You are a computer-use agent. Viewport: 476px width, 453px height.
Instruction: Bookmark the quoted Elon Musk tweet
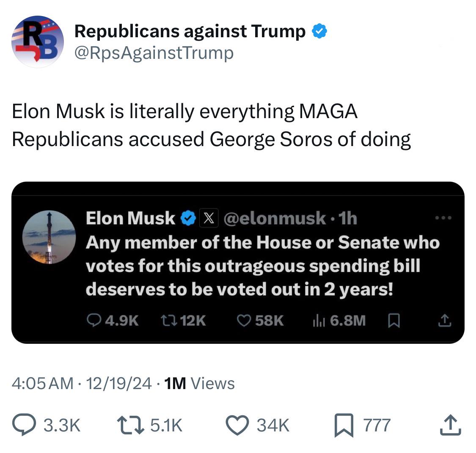tap(394, 320)
